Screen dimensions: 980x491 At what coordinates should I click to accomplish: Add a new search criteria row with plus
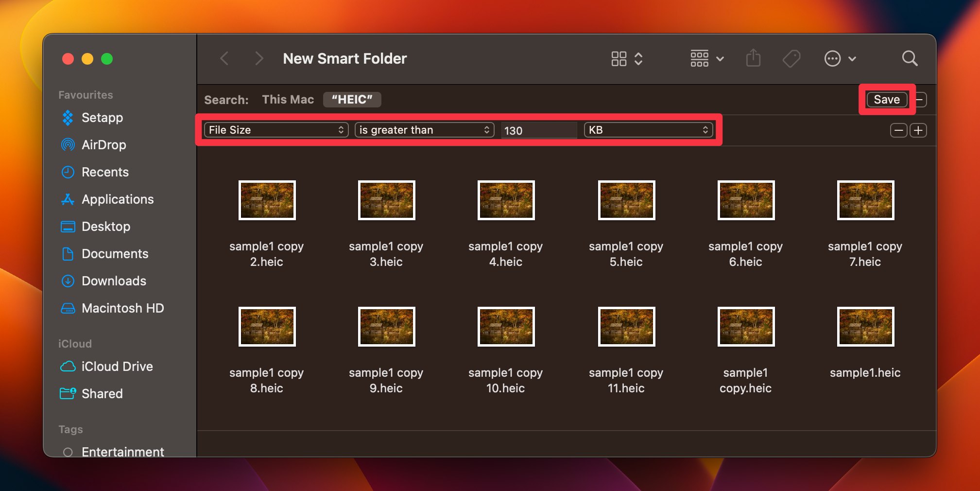pos(918,130)
